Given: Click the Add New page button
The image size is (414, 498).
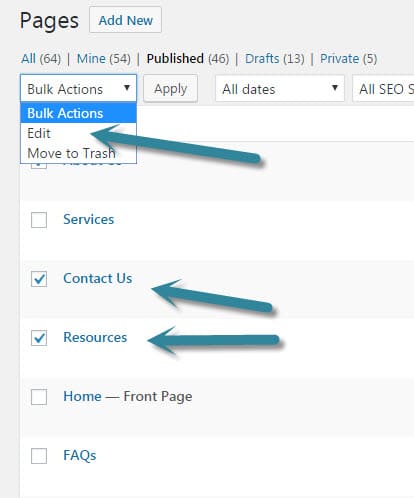Looking at the screenshot, I should coord(125,20).
